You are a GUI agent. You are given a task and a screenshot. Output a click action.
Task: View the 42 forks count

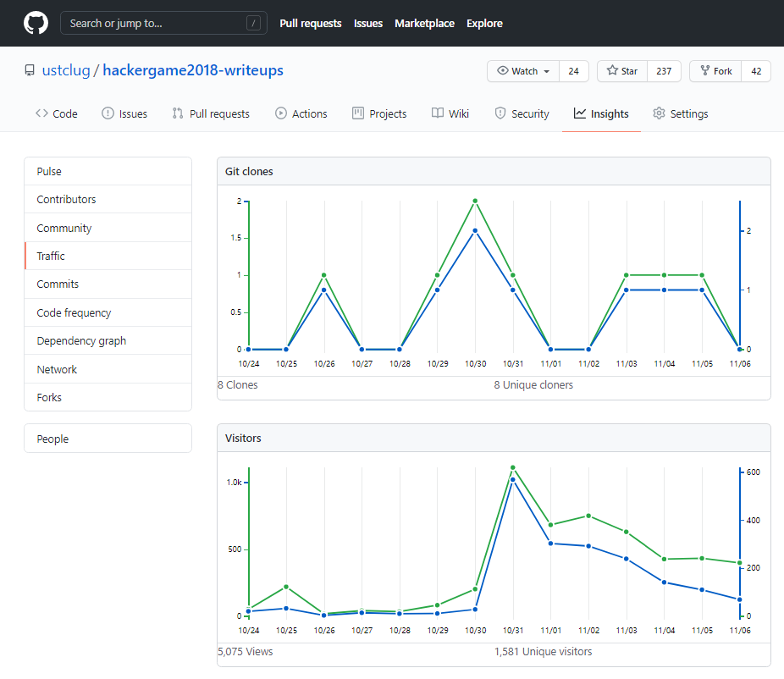click(756, 71)
